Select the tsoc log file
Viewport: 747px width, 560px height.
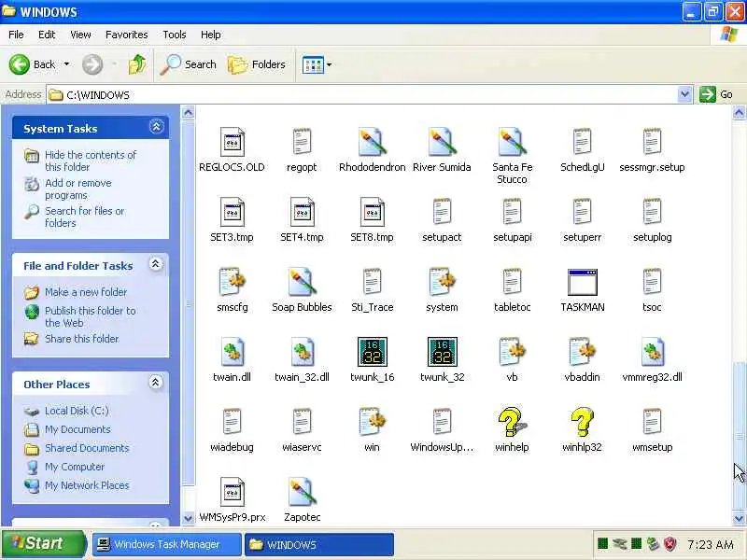[652, 282]
